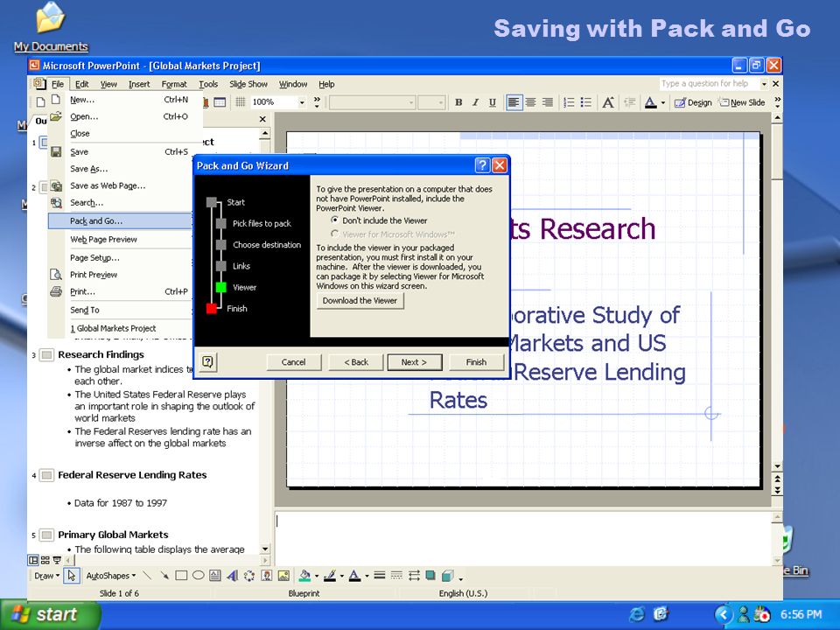Select the Oval drawing tool
Screen dimensions: 840x630
[199, 576]
